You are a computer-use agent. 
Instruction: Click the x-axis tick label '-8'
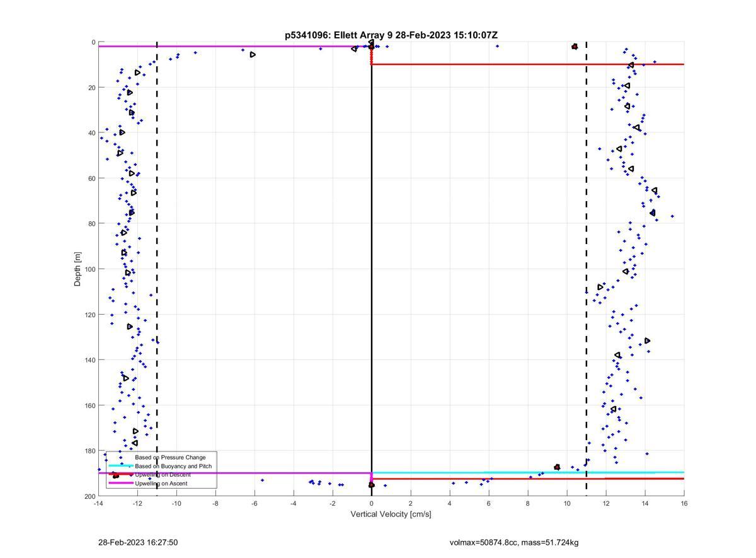coord(215,503)
